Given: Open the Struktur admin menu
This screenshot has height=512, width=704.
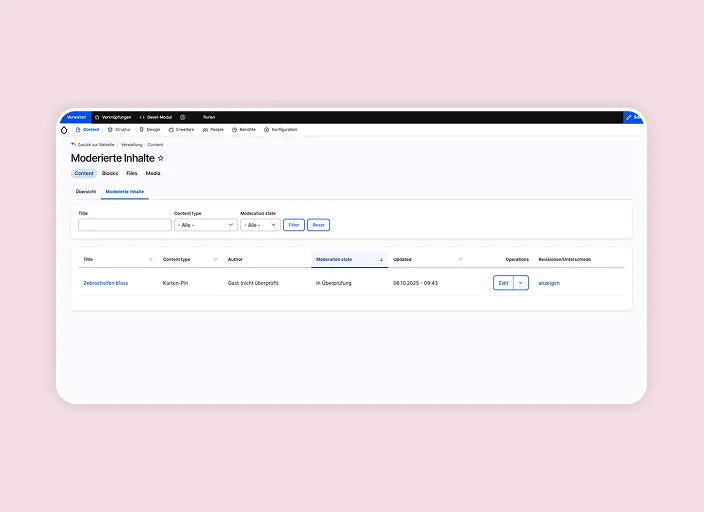Looking at the screenshot, I should click(x=119, y=129).
